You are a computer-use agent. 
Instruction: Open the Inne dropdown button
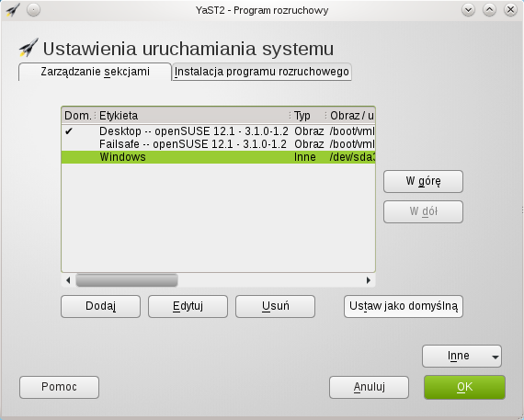coord(461,357)
